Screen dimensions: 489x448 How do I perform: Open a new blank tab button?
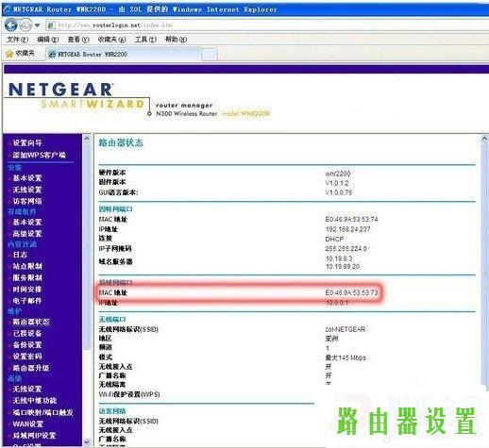(210, 55)
